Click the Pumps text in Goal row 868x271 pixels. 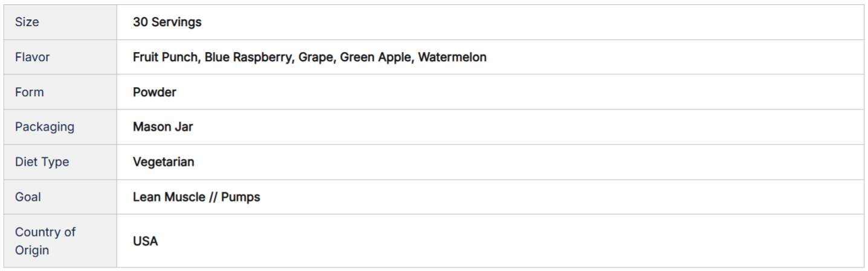tap(241, 197)
